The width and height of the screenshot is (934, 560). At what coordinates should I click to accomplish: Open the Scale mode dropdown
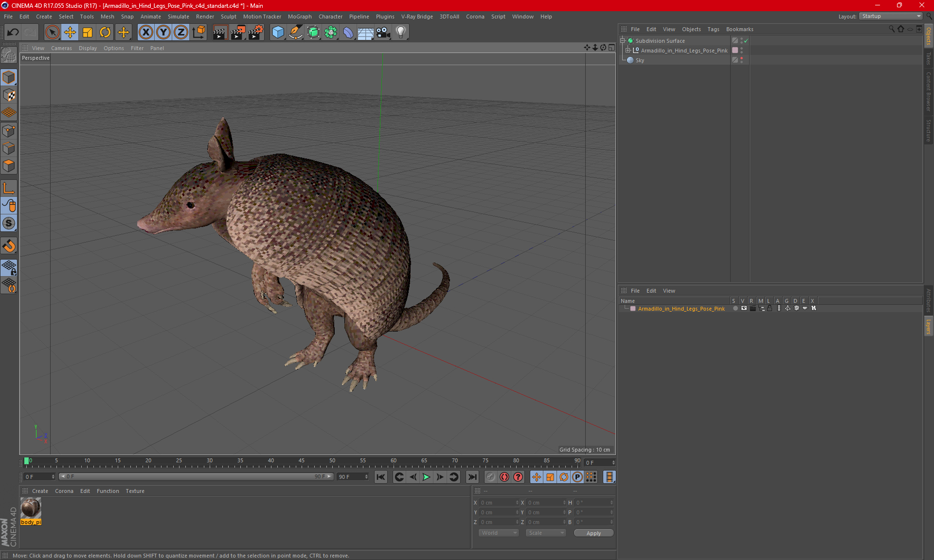click(x=546, y=533)
